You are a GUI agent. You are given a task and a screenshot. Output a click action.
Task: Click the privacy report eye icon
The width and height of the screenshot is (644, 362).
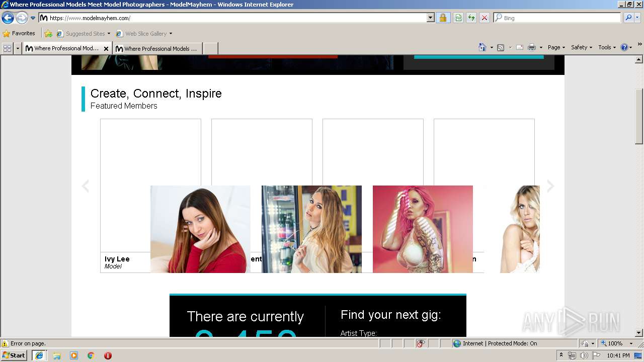[x=421, y=343]
